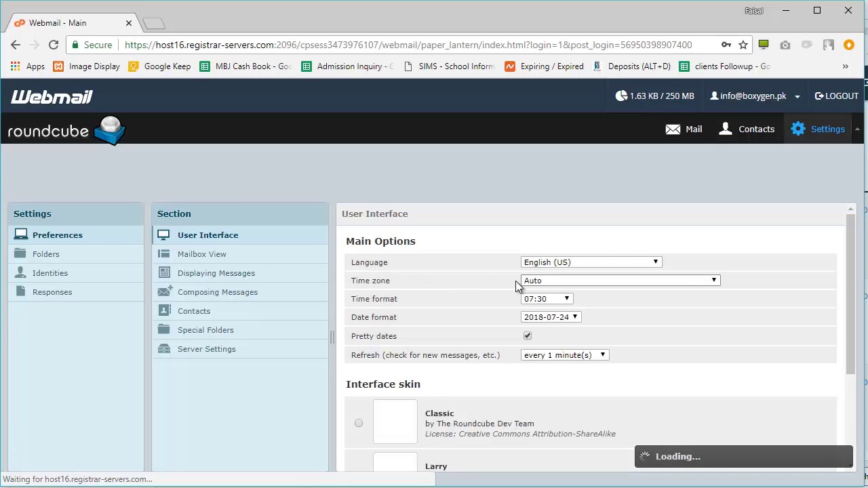
Task: Switch to the Settings tab
Action: click(x=818, y=129)
